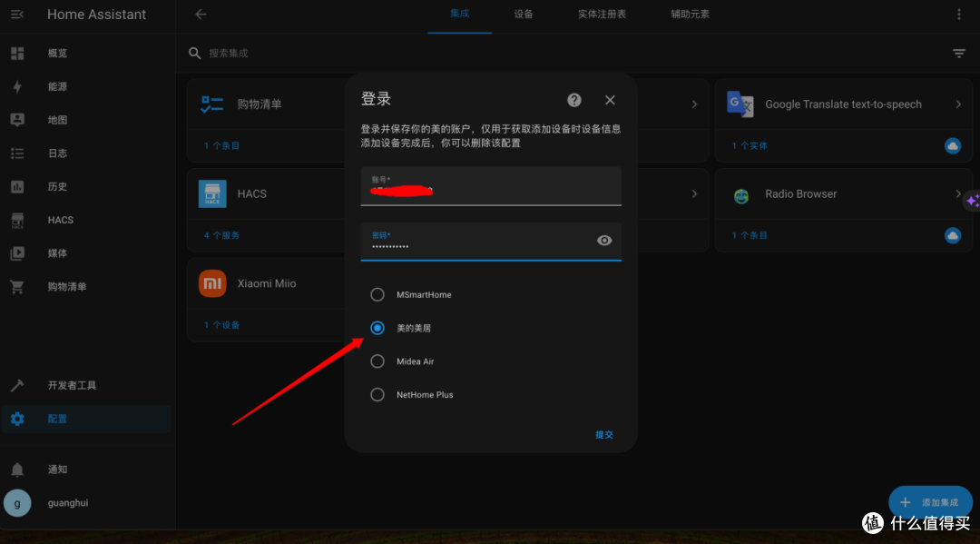
Task: Open the 能源 energy lightning icon
Action: (17, 86)
